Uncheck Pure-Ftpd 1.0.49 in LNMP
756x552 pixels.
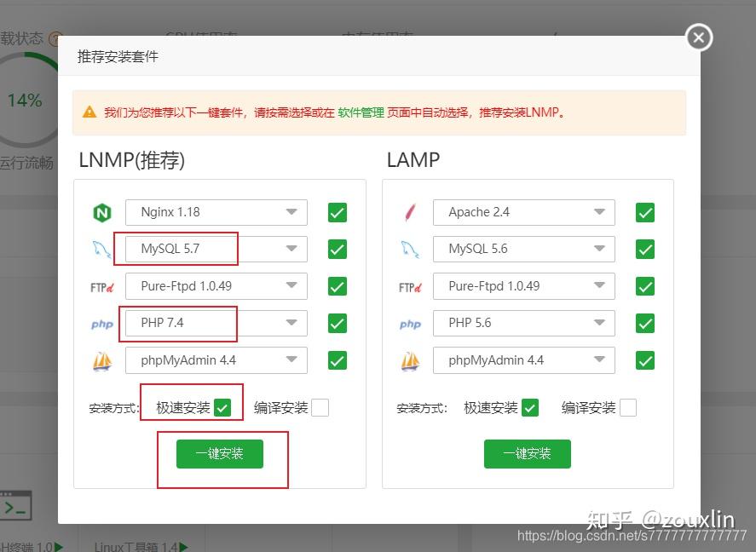(x=338, y=286)
